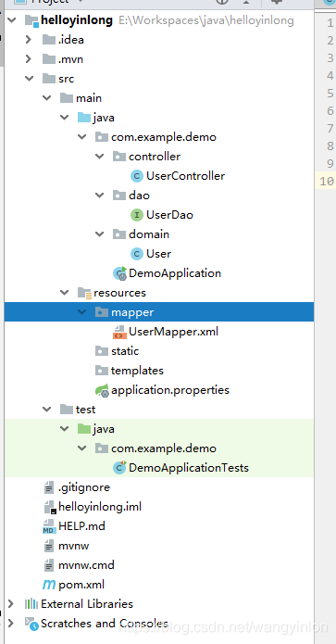The width and height of the screenshot is (336, 644).
Task: Collapse the dao package
Action: (x=100, y=196)
